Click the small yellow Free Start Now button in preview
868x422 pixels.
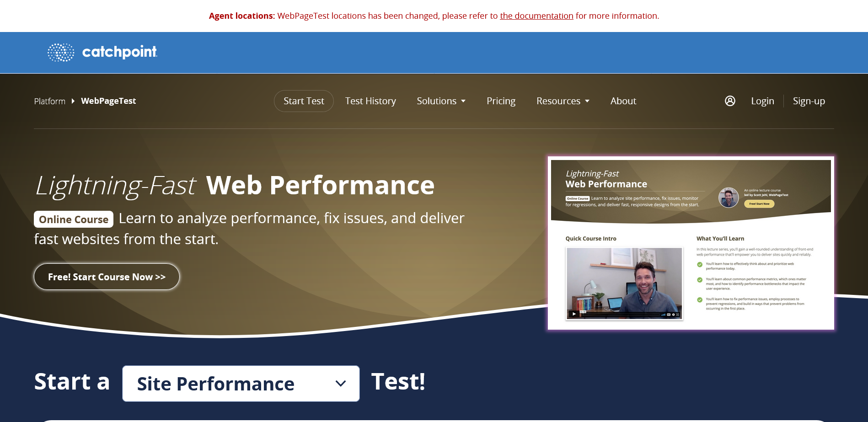759,204
